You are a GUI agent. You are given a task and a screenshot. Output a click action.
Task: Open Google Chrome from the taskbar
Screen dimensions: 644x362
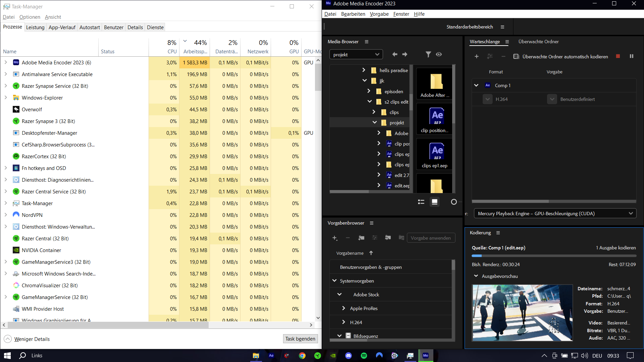click(302, 356)
